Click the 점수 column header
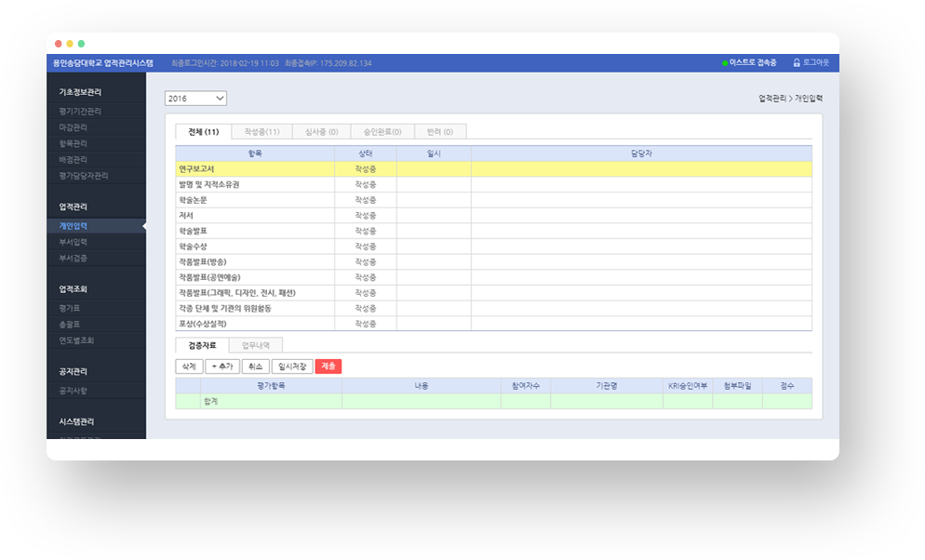This screenshot has width=925, height=560. pyautogui.click(x=787, y=385)
